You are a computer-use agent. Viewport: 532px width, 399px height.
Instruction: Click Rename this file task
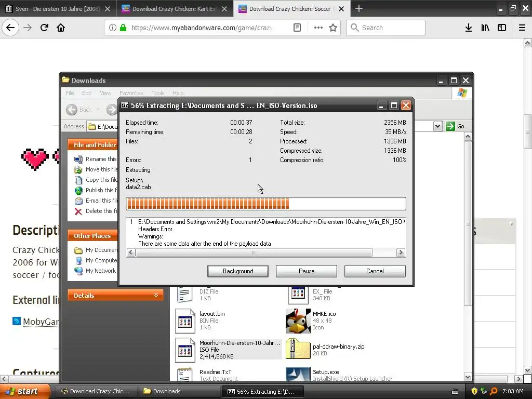coord(96,159)
